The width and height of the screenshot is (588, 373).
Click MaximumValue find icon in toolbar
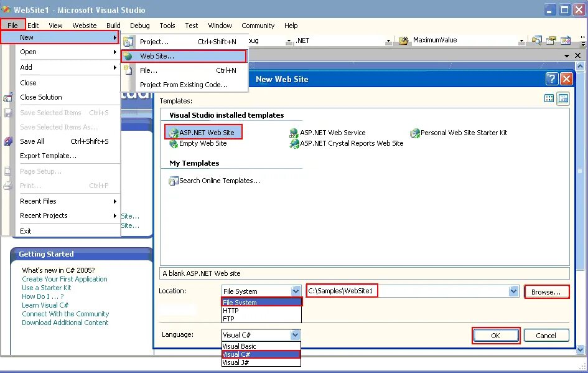[403, 40]
